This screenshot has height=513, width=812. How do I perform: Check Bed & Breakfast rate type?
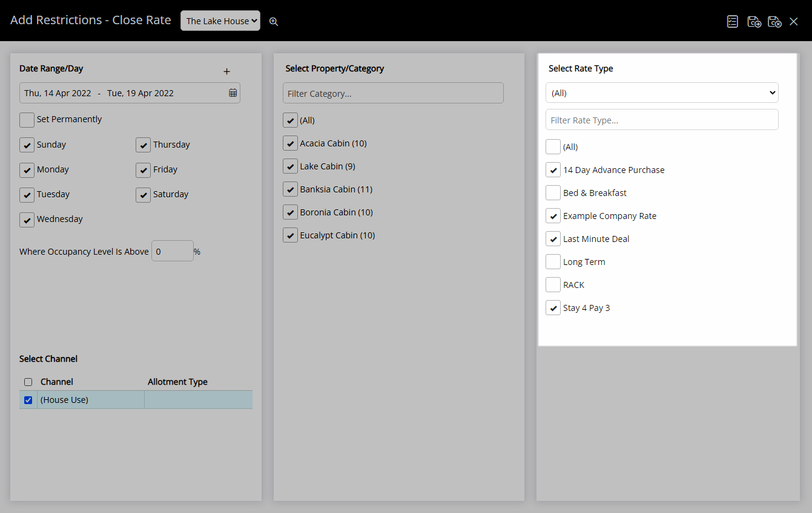click(553, 193)
